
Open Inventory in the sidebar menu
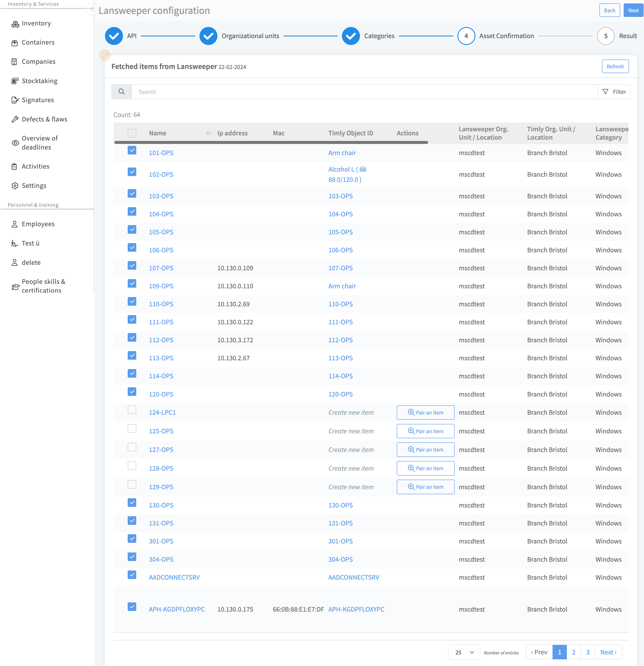click(x=36, y=23)
